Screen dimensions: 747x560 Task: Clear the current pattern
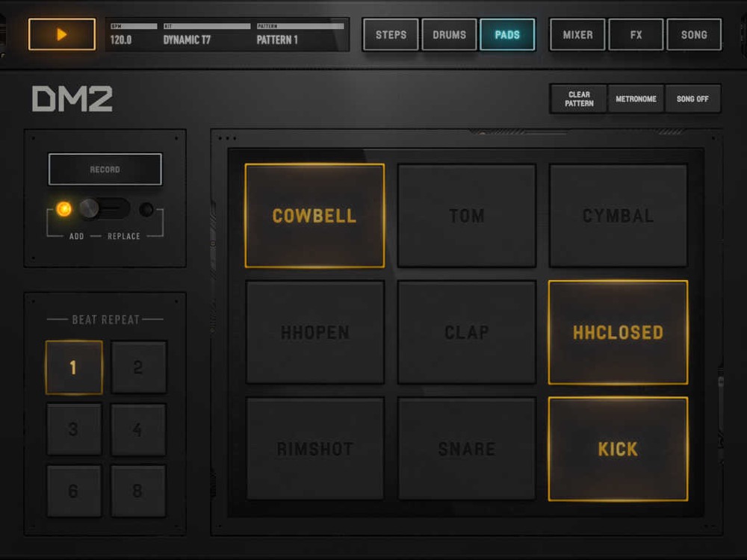[x=577, y=98]
